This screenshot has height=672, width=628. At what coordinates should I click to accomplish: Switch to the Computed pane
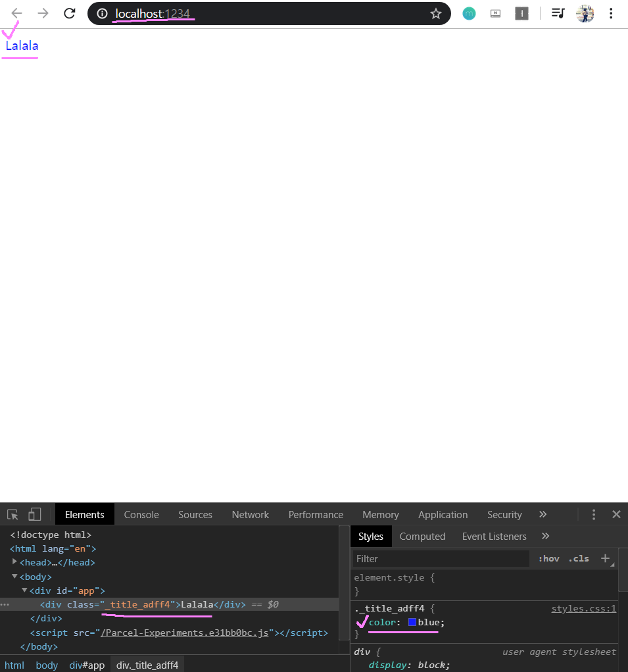(422, 536)
